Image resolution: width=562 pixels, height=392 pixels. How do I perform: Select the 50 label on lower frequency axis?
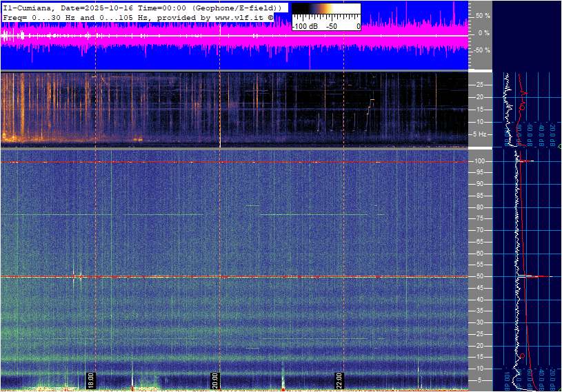pos(479,277)
